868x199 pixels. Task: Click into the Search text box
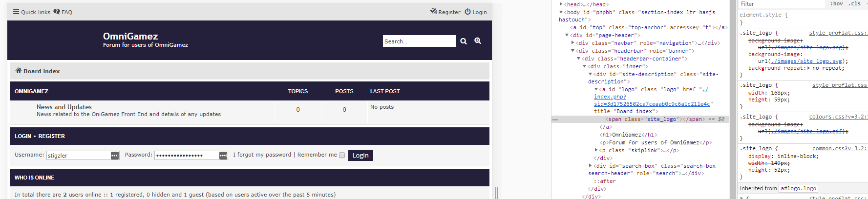pos(419,41)
